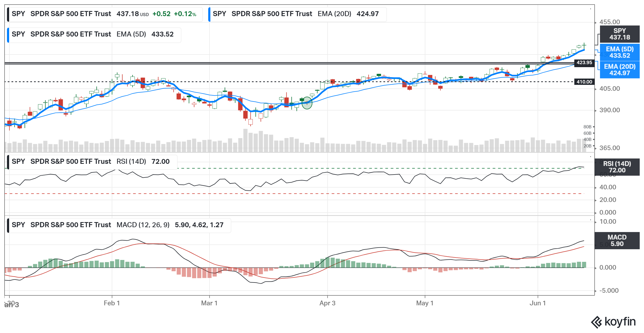
Task: Click the EMA (20D) 424.97 axis tag
Action: [619, 70]
